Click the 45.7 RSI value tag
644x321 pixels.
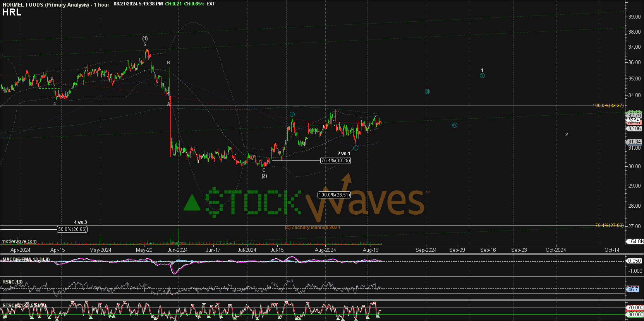(633, 289)
